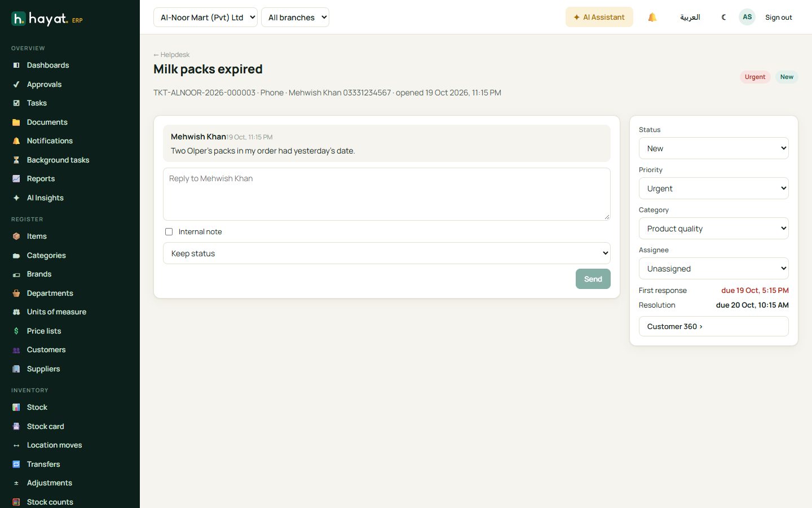The image size is (812, 508).
Task: Open the Reports chart icon
Action: coord(16,179)
